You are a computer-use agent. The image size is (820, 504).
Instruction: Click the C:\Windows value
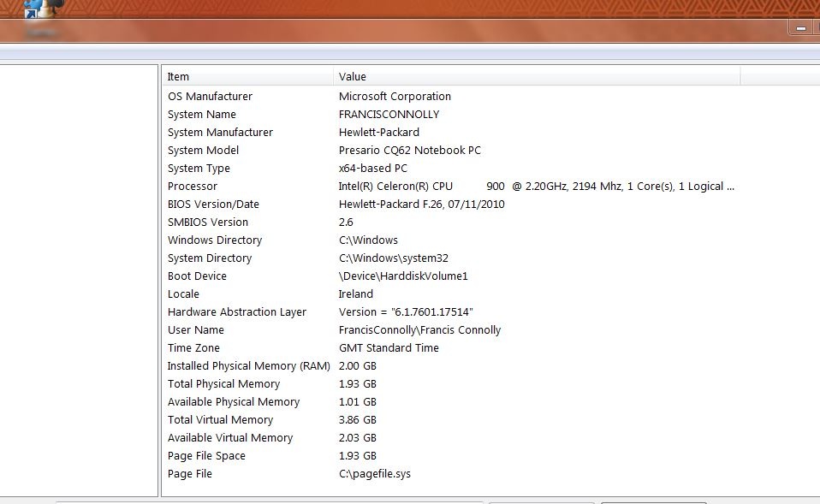coord(368,240)
